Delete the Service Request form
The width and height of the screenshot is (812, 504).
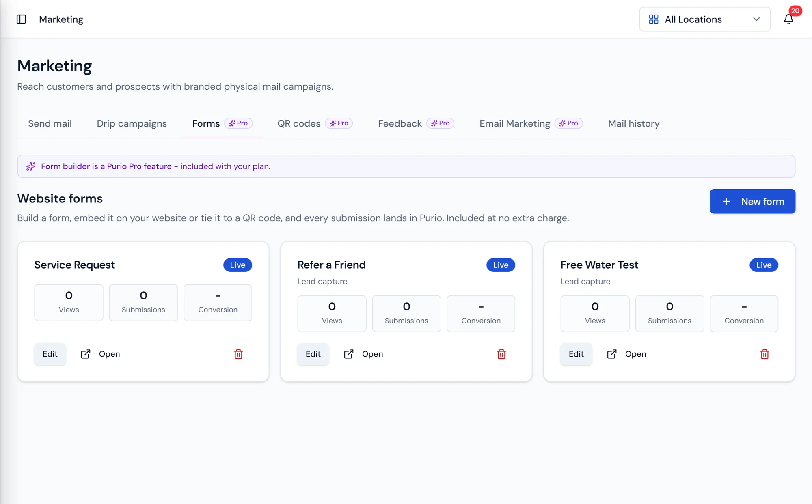(x=238, y=354)
